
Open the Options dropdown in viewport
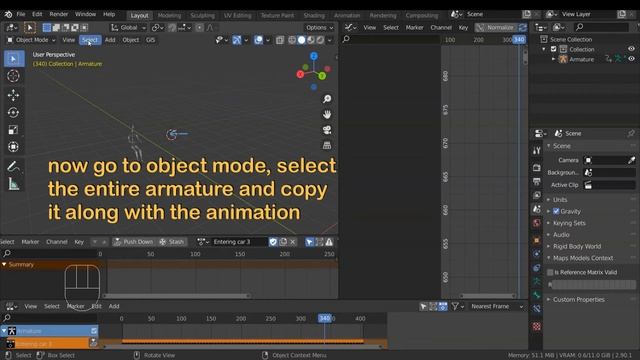click(319, 28)
